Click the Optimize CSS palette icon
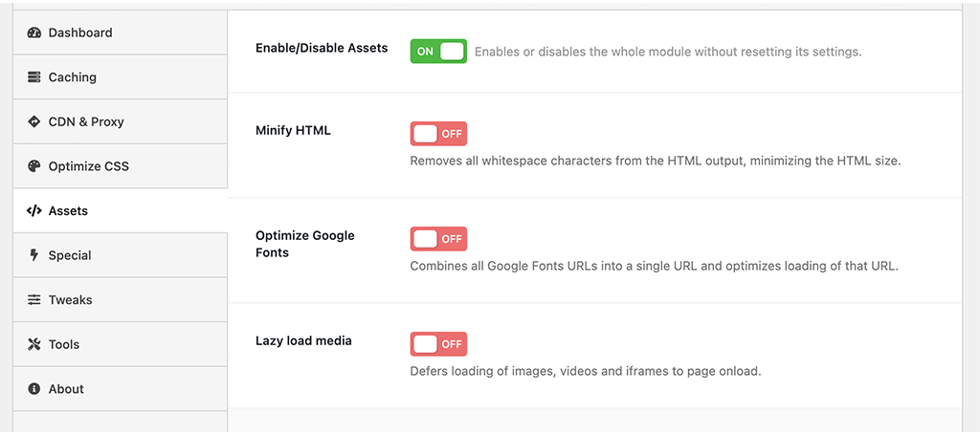The width and height of the screenshot is (980, 436). pos(34,166)
